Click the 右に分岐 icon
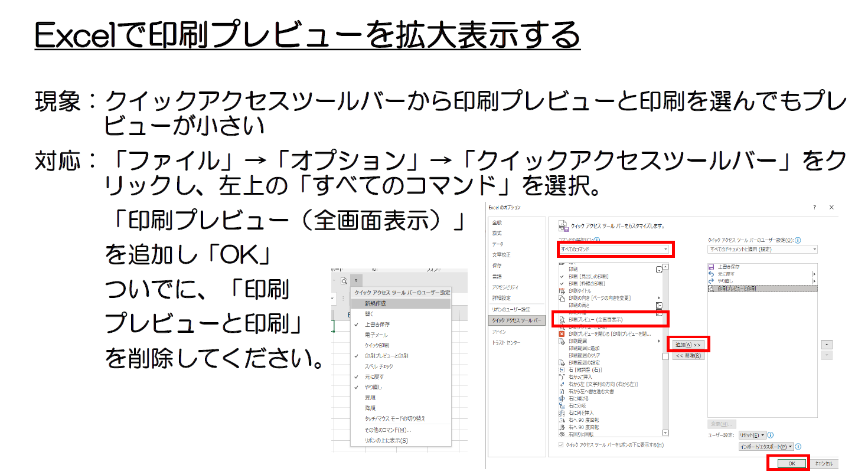868x475 pixels. (x=562, y=405)
